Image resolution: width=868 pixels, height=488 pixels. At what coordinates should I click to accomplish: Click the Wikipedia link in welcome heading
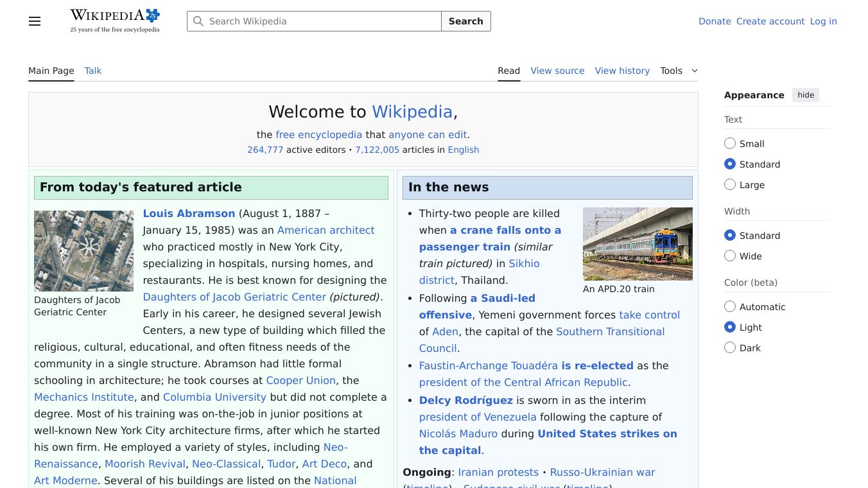tap(412, 112)
